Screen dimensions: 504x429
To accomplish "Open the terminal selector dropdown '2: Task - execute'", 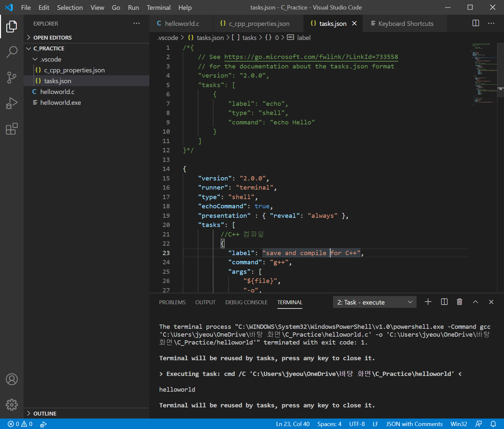I will [375, 302].
